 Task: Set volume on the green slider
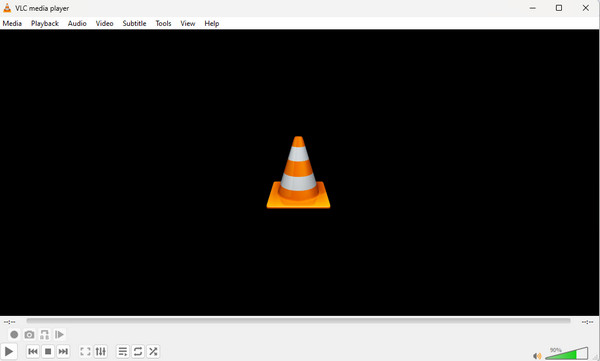click(x=567, y=353)
